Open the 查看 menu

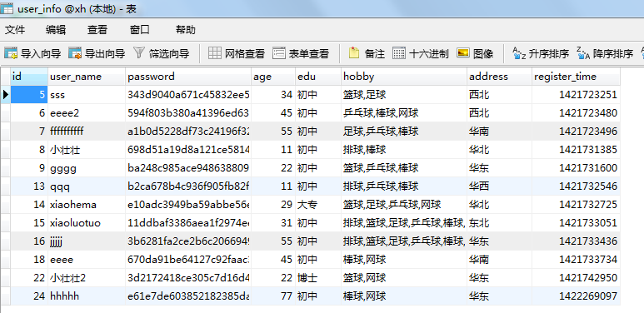pyautogui.click(x=97, y=30)
